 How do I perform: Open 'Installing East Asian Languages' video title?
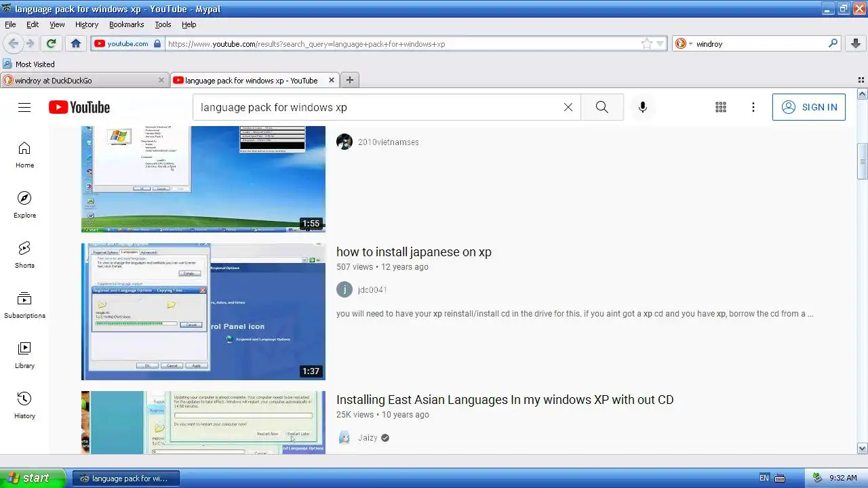click(505, 399)
